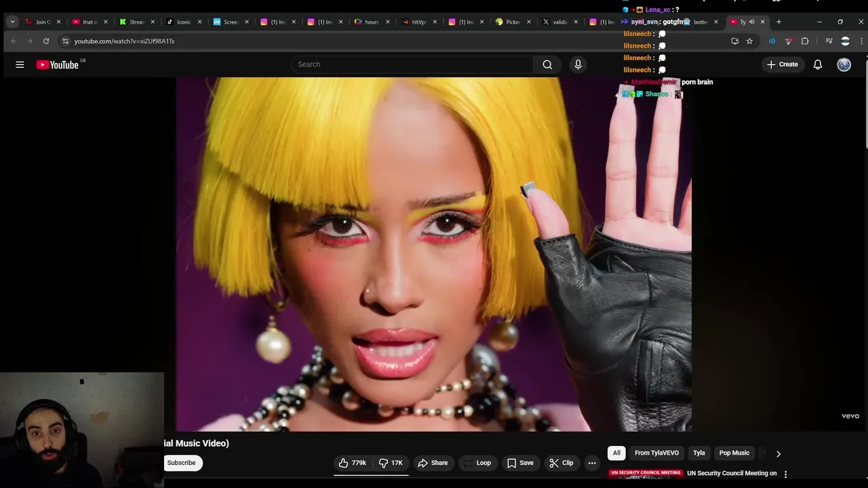
Task: Click the 'Lena_xc' chat username
Action: click(x=658, y=9)
